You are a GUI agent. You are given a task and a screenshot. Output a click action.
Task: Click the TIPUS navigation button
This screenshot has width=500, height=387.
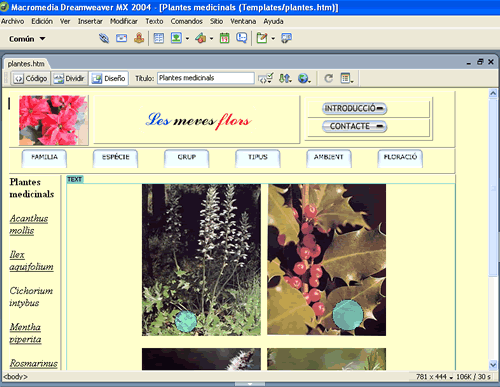tap(258, 158)
